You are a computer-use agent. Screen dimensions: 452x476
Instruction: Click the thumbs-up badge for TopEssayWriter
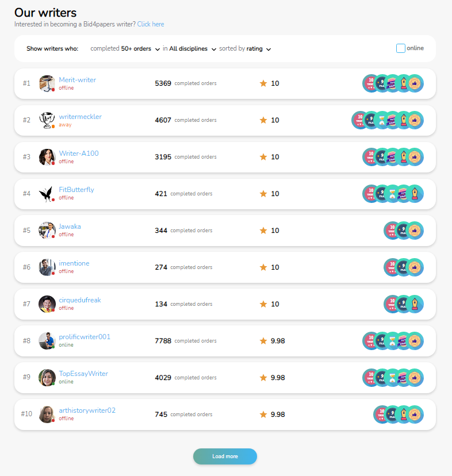(x=415, y=378)
